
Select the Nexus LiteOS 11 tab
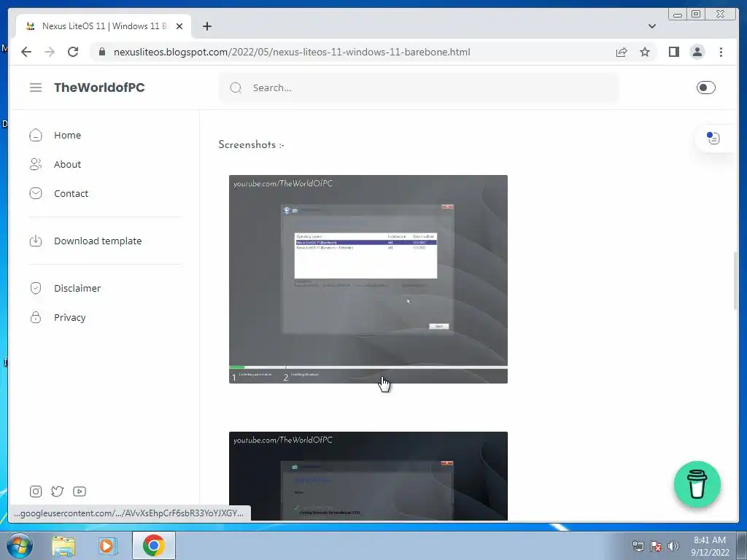[104, 26]
